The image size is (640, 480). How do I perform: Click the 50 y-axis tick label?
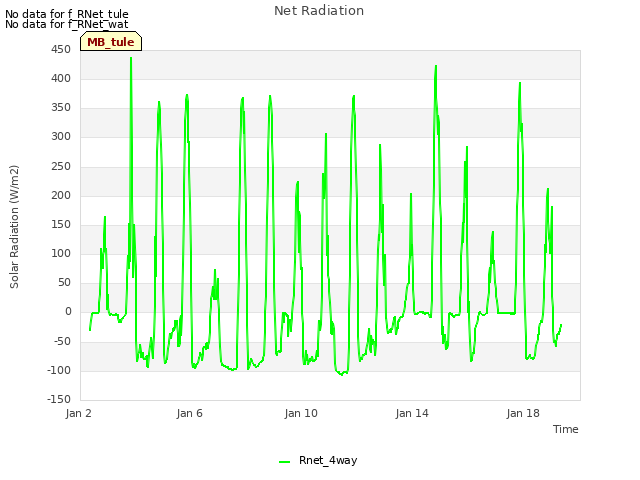(x=64, y=282)
